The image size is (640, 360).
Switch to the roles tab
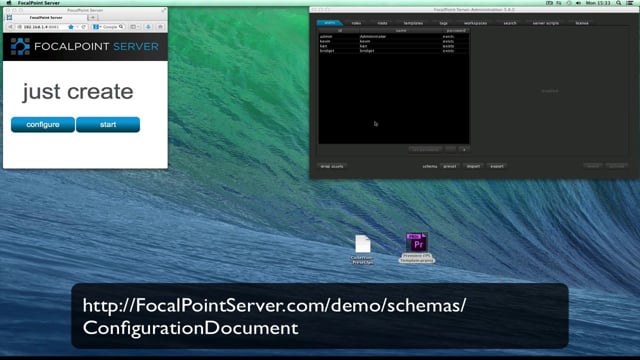pyautogui.click(x=356, y=23)
